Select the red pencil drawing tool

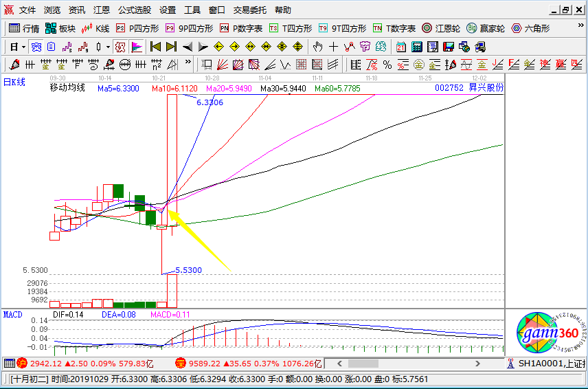(14, 65)
